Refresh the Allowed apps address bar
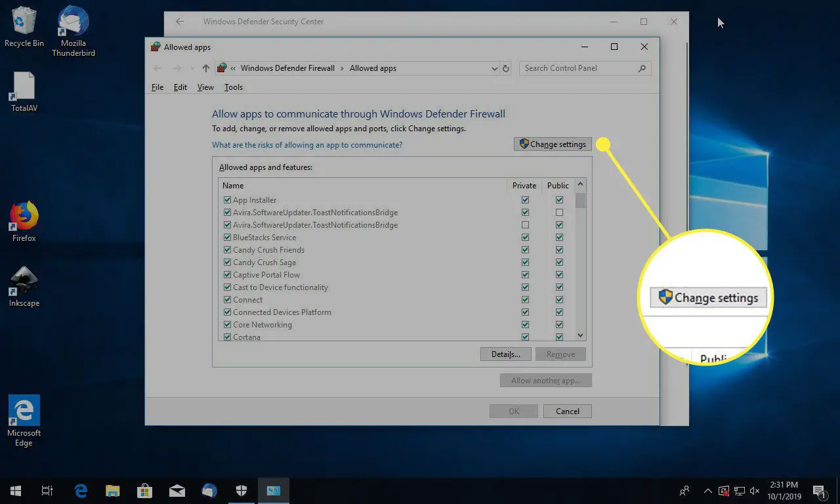Screen dimensions: 840x504 pos(505,68)
